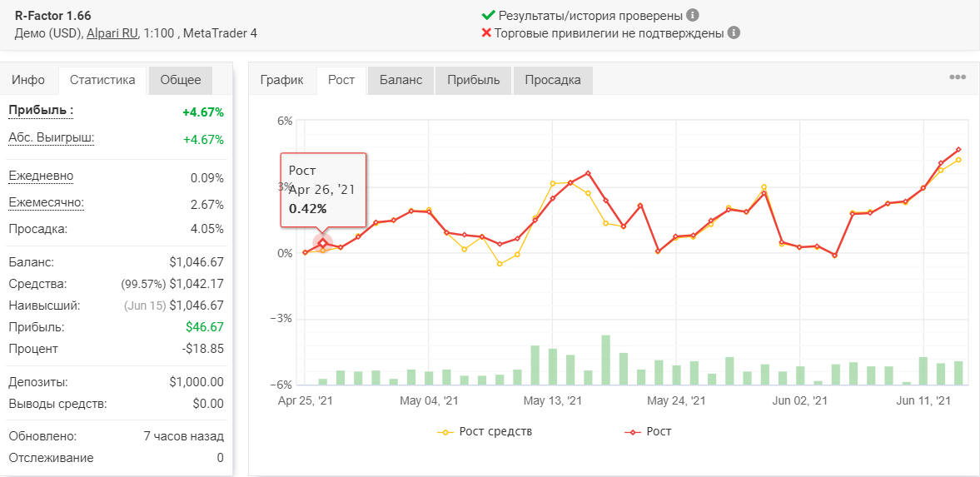Open the Общее tab
Viewport: 980px width, 477px height.
tap(181, 80)
